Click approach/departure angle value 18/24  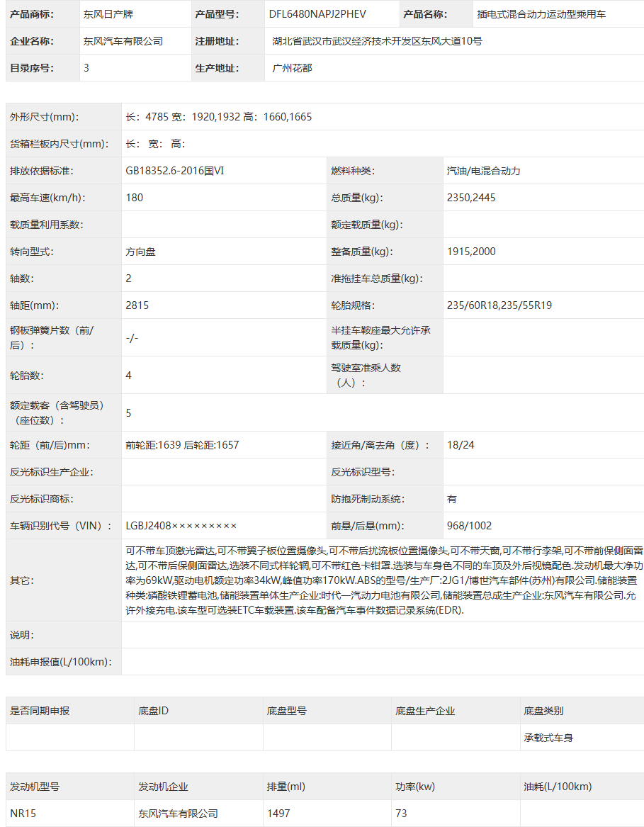[x=461, y=445]
